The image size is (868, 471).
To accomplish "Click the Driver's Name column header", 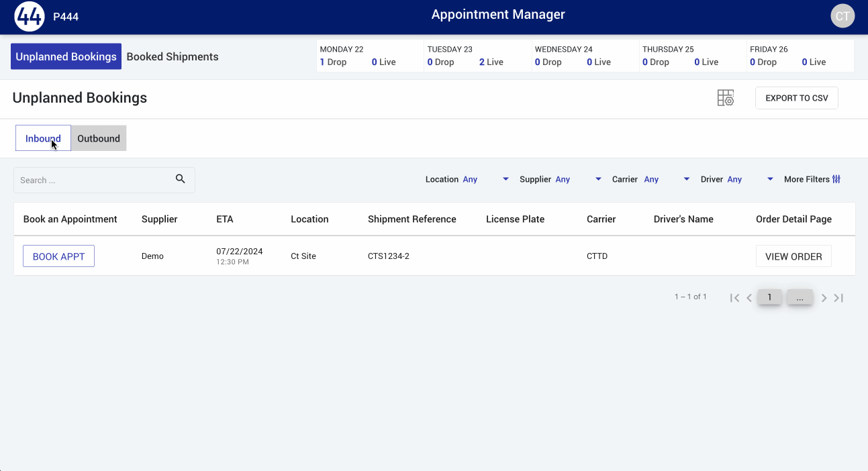I will pyautogui.click(x=683, y=219).
